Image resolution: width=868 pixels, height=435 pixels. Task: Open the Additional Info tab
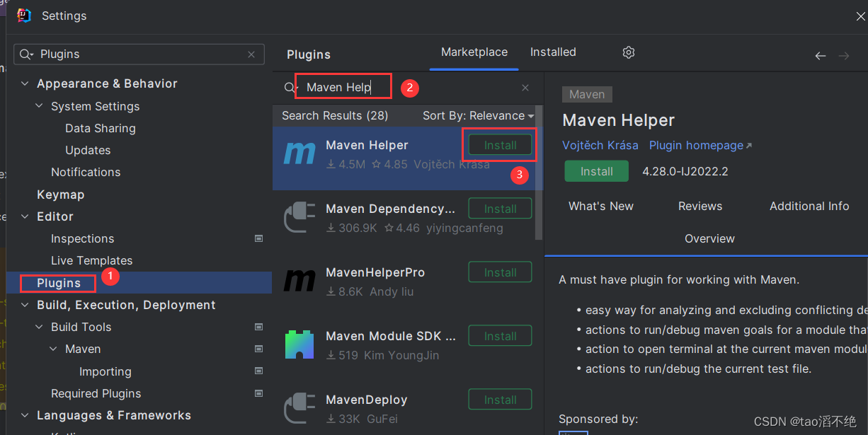point(809,207)
